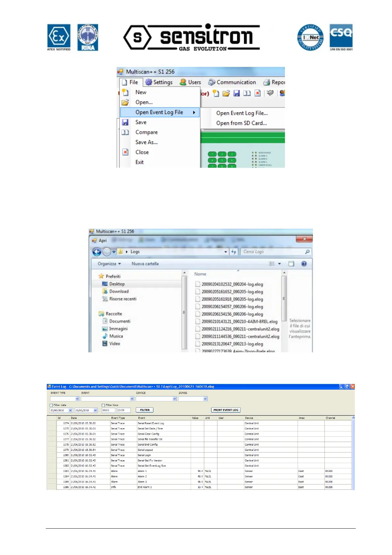Choose Open... from the File menu
Image resolution: width=392 pixels, height=555 pixels.
tap(144, 102)
